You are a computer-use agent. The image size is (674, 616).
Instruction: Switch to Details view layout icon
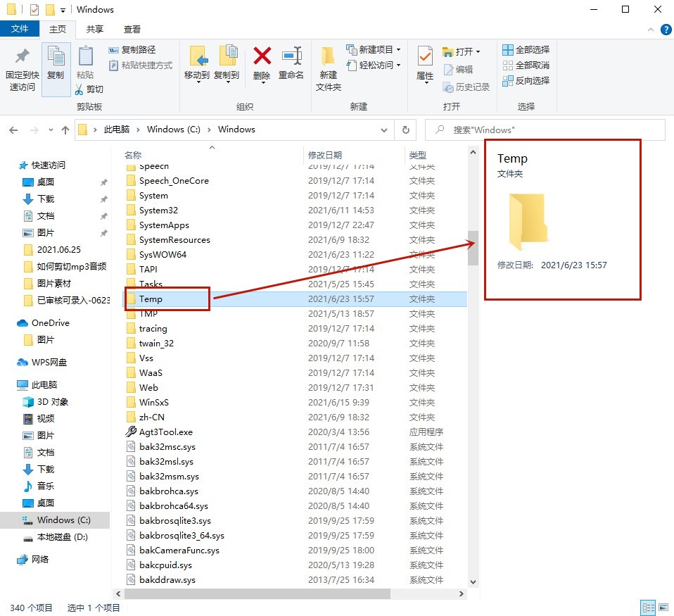coord(648,608)
